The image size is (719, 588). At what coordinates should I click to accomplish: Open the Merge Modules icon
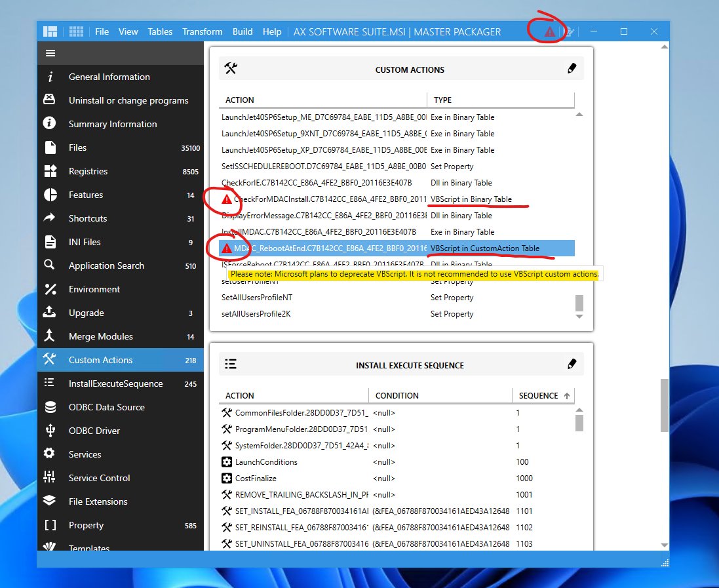pyautogui.click(x=50, y=336)
